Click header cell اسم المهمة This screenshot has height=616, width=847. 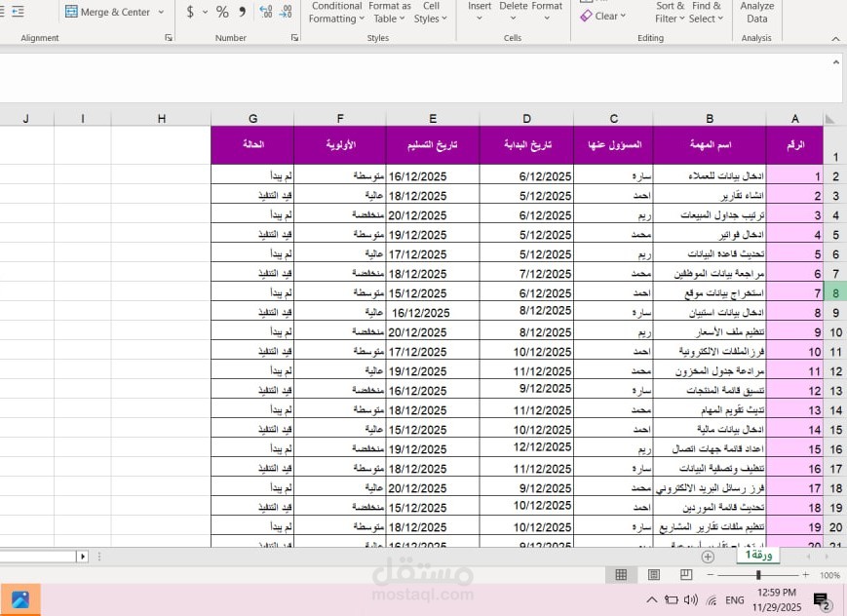[x=710, y=145]
